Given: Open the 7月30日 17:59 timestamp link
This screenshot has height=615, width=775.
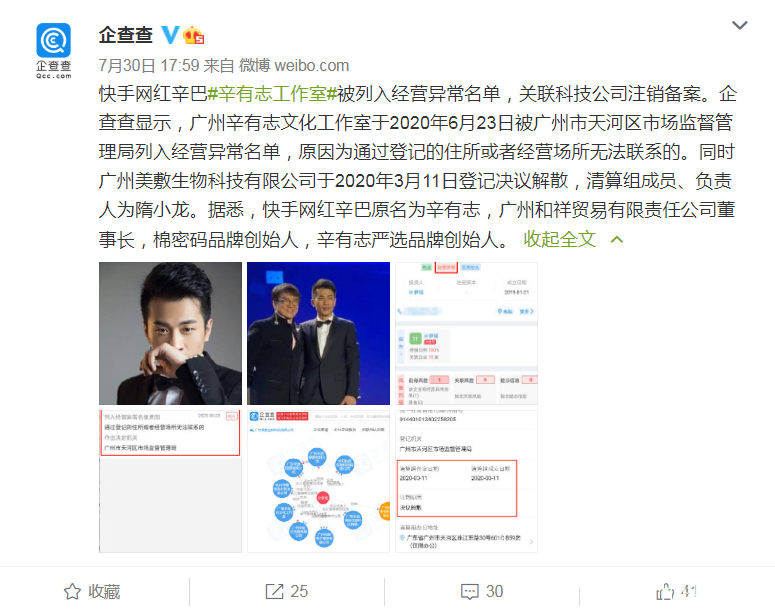Looking at the screenshot, I should coord(148,65).
